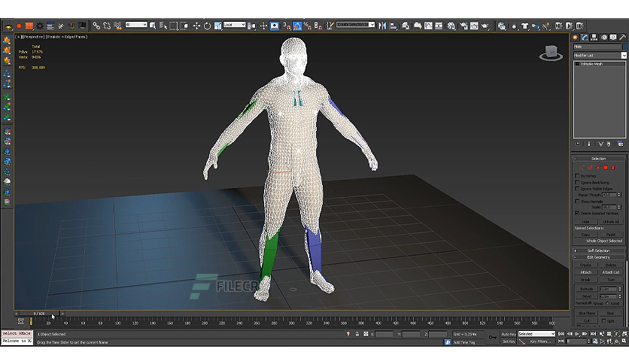
Task: Click the ViewCube in the viewport
Action: [x=552, y=53]
